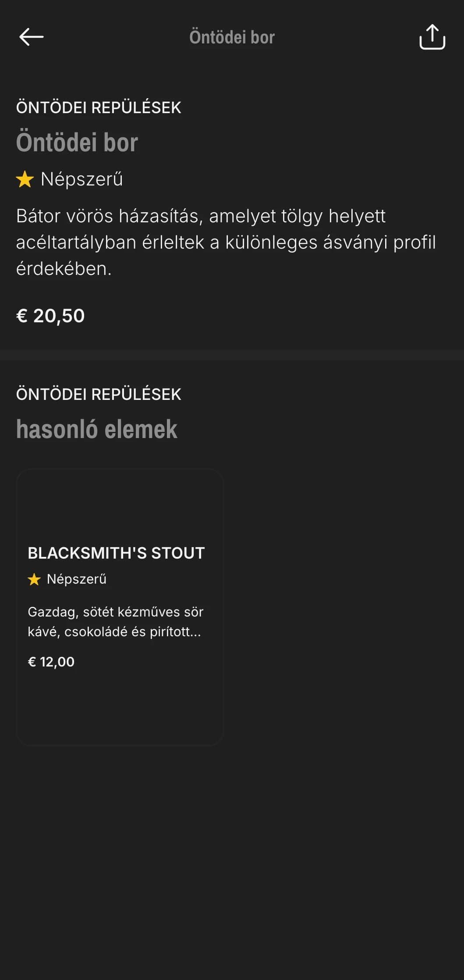Select the Öntödei bor header title
The image size is (464, 980).
232,37
